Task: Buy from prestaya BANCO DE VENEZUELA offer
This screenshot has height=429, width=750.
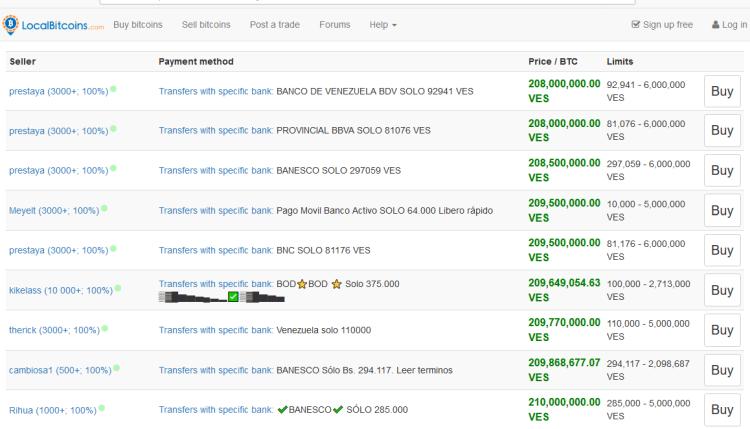Action: [722, 91]
